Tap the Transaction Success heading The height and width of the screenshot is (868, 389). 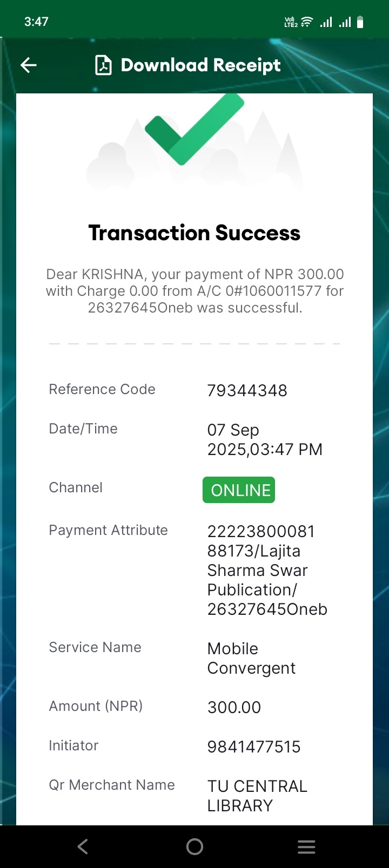pos(194,233)
